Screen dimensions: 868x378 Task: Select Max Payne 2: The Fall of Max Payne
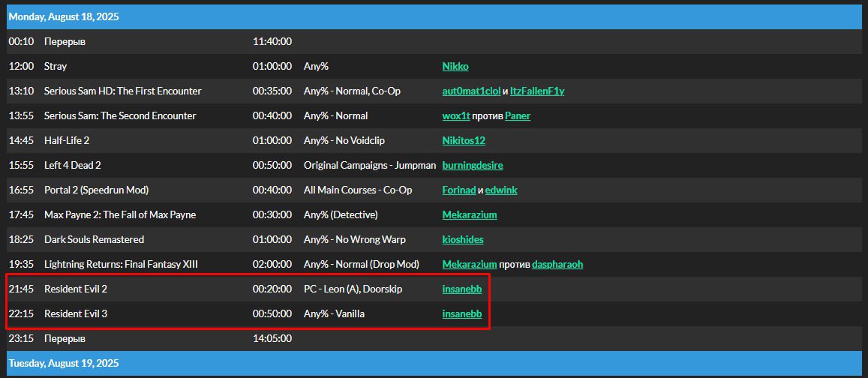click(120, 214)
